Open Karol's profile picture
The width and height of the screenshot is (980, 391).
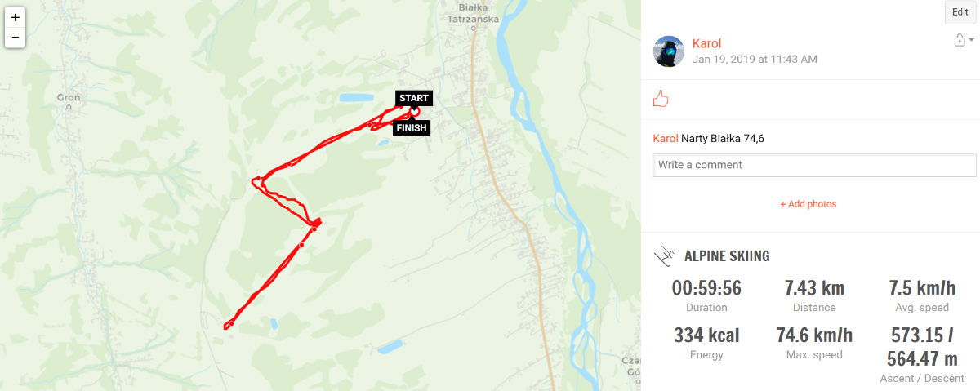(669, 51)
